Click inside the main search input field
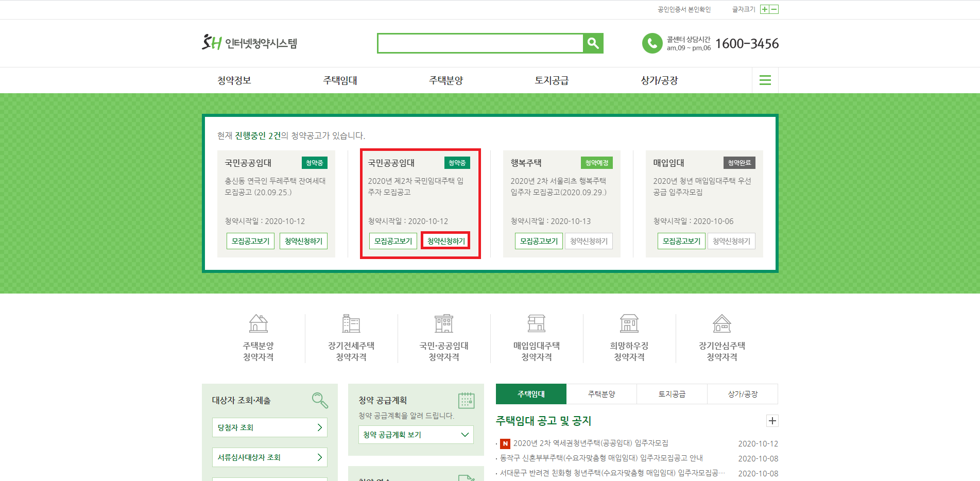The image size is (980, 481). point(479,43)
